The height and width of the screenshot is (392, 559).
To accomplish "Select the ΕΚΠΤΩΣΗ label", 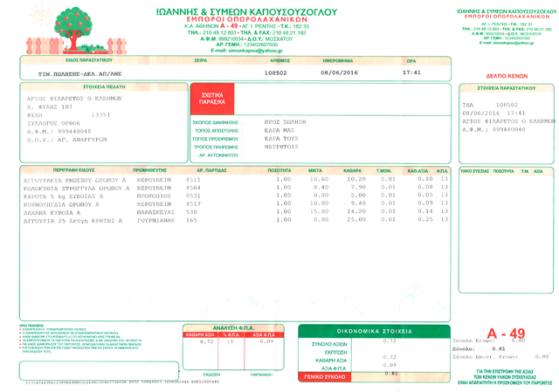I will (335, 353).
